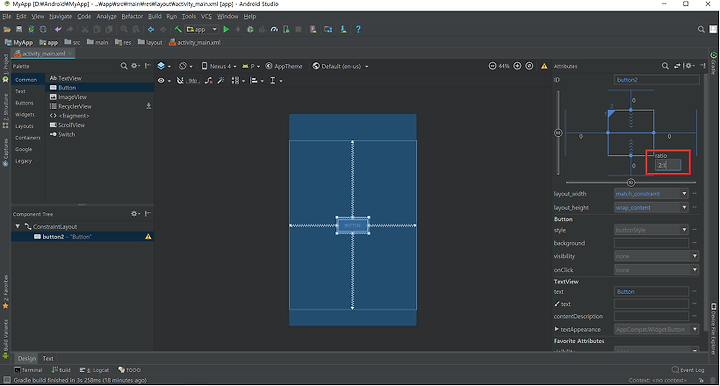This screenshot has height=386, width=720.
Task: Click the blue Help question mark icon
Action: (358, 29)
